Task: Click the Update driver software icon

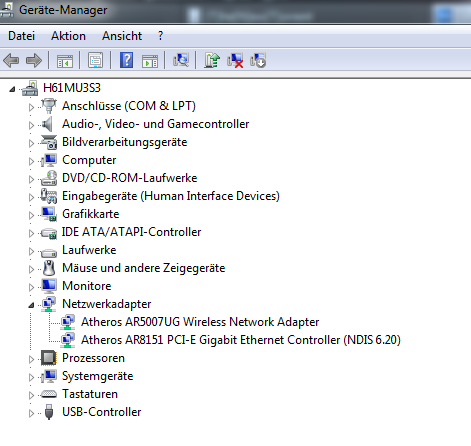Action: tap(212, 60)
